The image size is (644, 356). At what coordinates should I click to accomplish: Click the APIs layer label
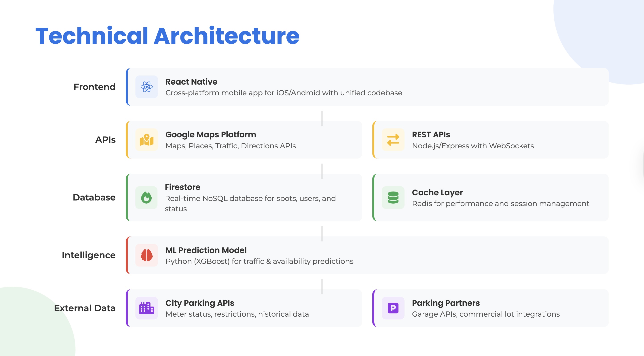(105, 140)
